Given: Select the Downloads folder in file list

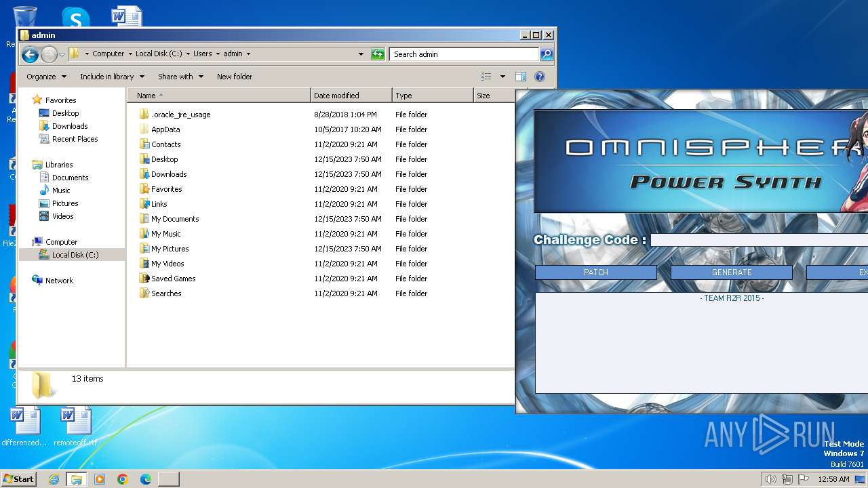Looking at the screenshot, I should coord(163,174).
